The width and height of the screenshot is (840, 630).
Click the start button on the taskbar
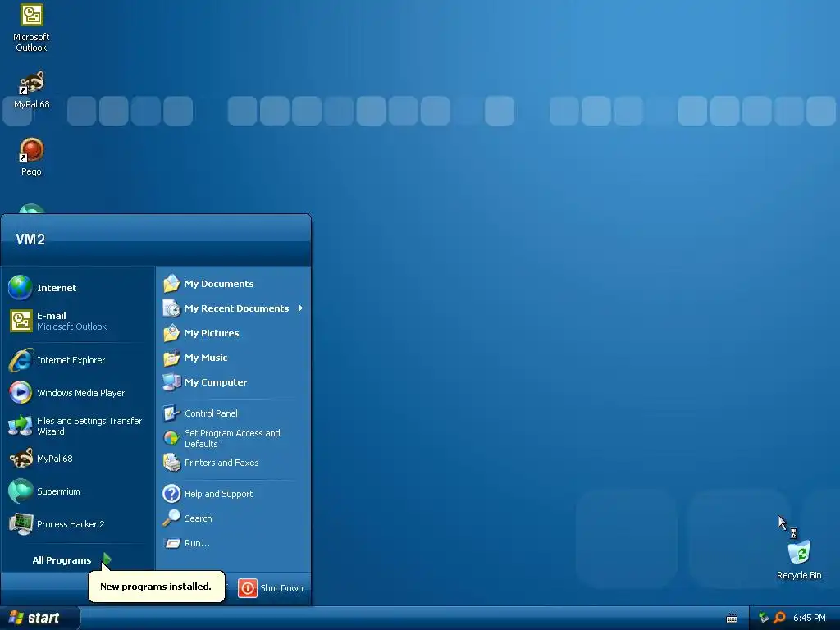39,618
